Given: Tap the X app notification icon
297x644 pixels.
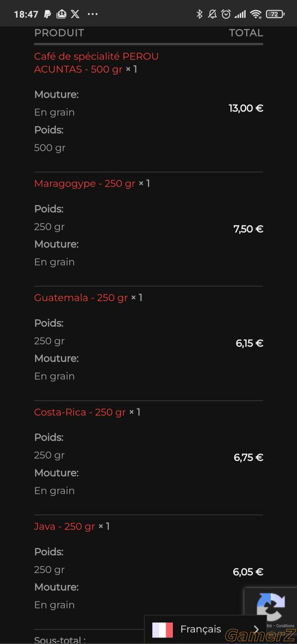Looking at the screenshot, I should pos(76,14).
